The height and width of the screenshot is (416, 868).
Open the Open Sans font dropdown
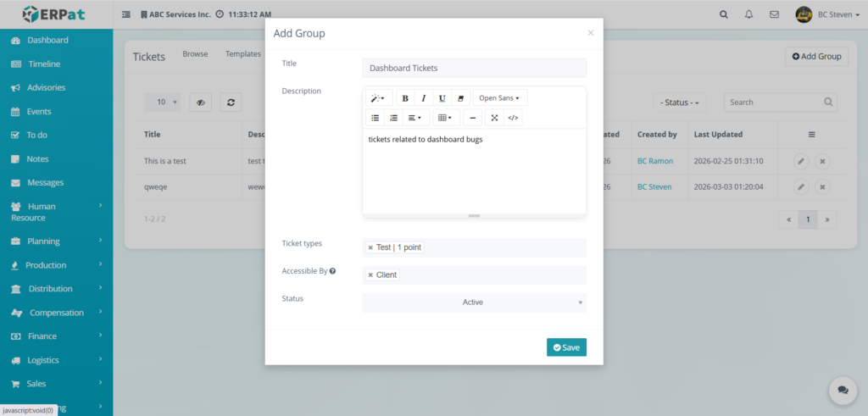click(x=499, y=98)
